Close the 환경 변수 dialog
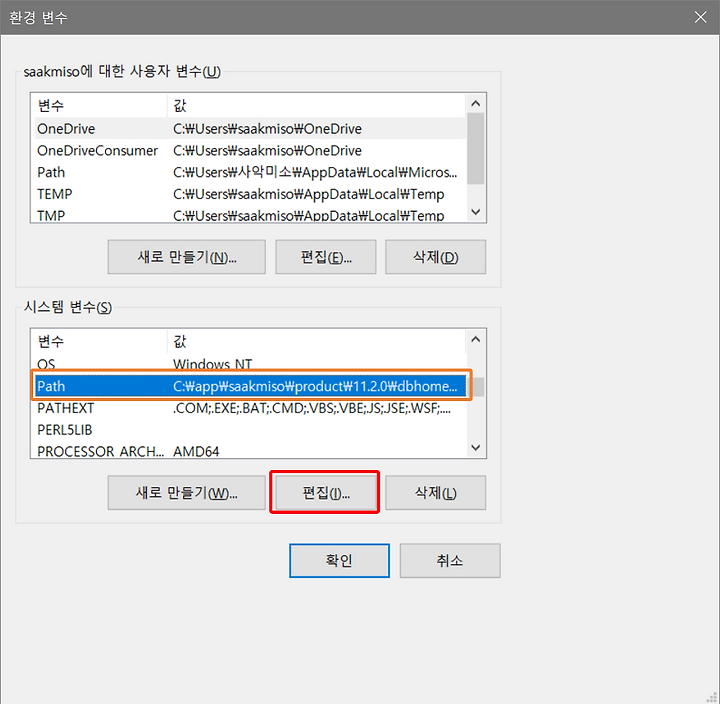Screen dimensions: 720x704 [x=700, y=17]
